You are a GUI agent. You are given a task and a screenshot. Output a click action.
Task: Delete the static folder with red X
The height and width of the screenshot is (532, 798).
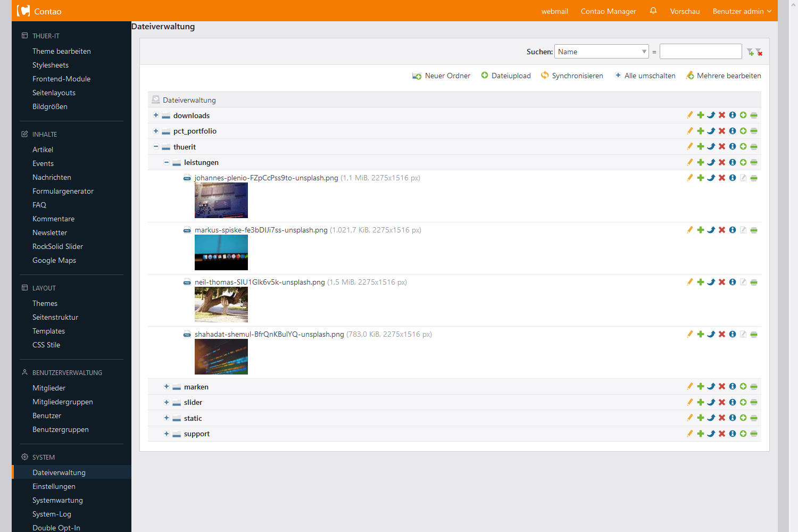point(722,418)
